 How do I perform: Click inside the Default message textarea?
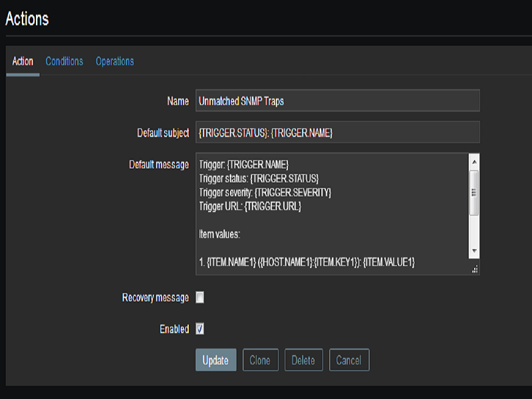click(x=332, y=214)
